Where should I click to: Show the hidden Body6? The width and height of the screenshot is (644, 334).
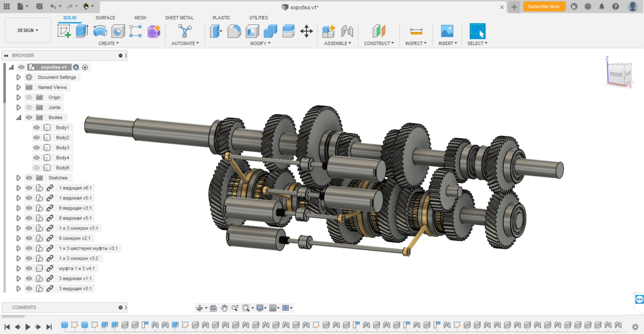coord(37,168)
